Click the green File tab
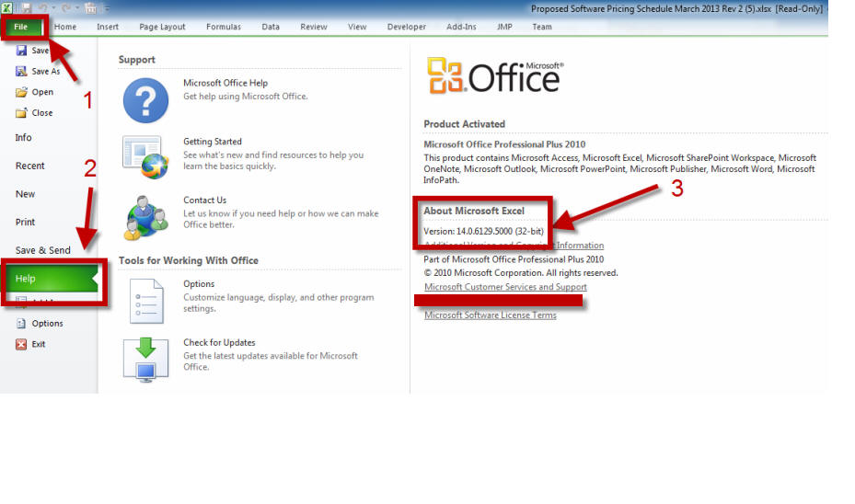 click(x=20, y=27)
